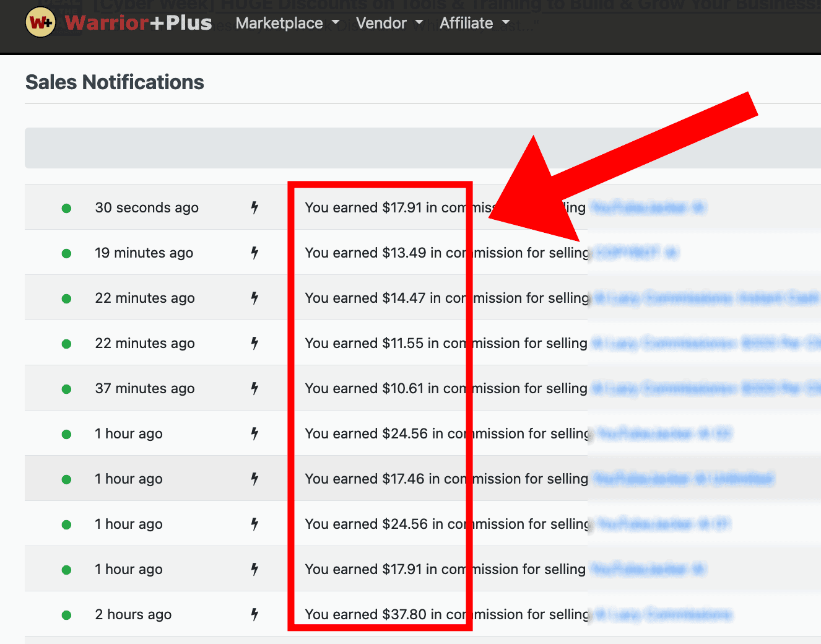Open product link in $13.49 commission row
The width and height of the screenshot is (821, 644).
636,253
